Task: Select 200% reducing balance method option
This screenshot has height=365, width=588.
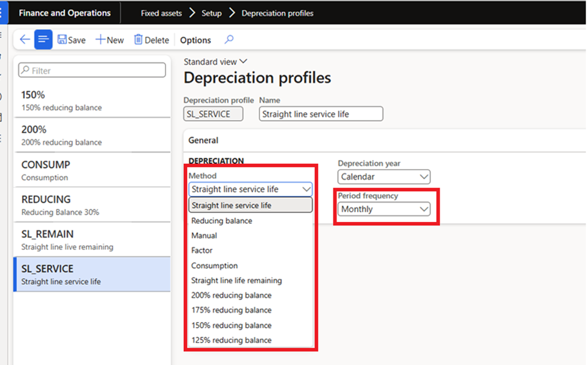Action: click(231, 295)
